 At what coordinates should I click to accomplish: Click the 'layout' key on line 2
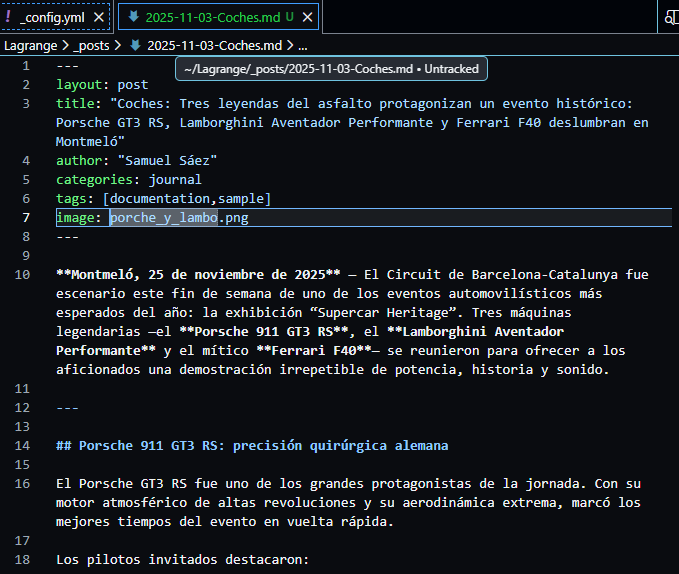coord(79,84)
